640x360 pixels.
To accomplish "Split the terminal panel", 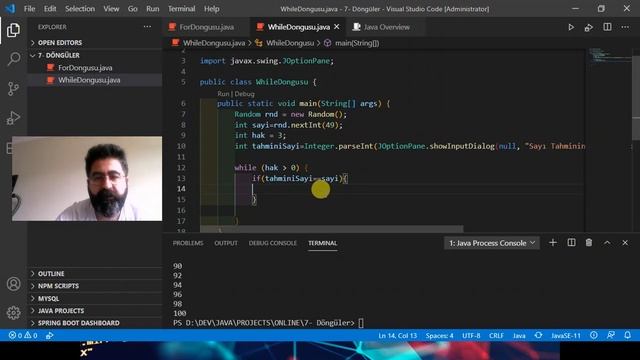I will [x=571, y=243].
